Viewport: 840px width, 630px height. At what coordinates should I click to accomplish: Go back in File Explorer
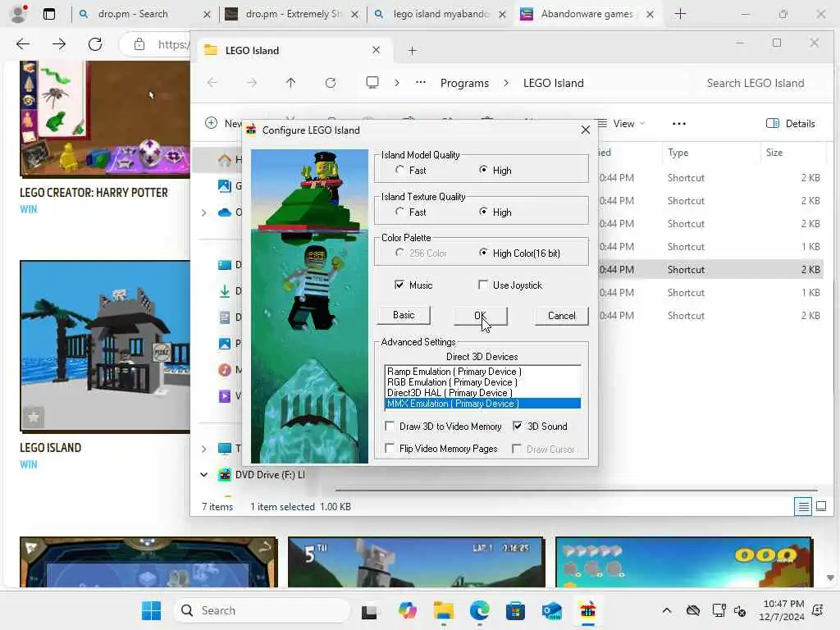pyautogui.click(x=212, y=83)
